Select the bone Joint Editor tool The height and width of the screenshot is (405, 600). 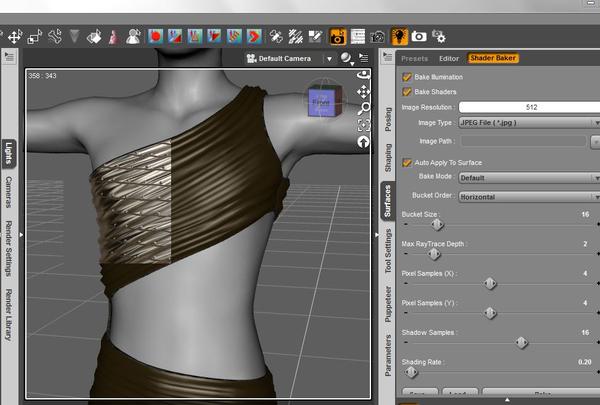click(x=55, y=37)
